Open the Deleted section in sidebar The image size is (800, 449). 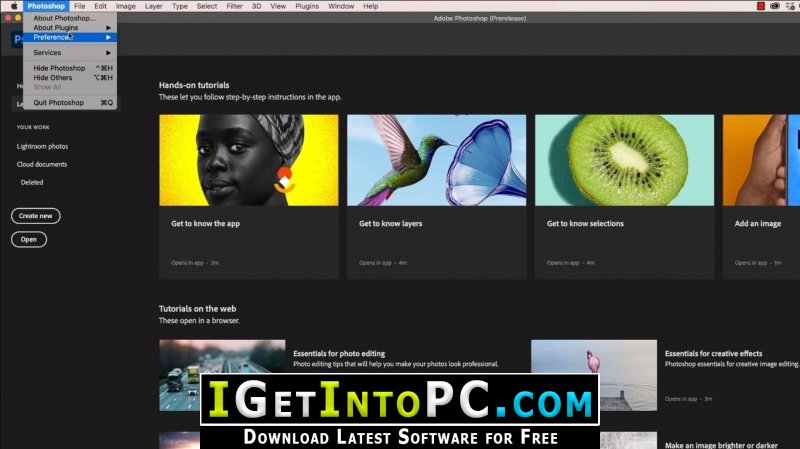pyautogui.click(x=32, y=182)
